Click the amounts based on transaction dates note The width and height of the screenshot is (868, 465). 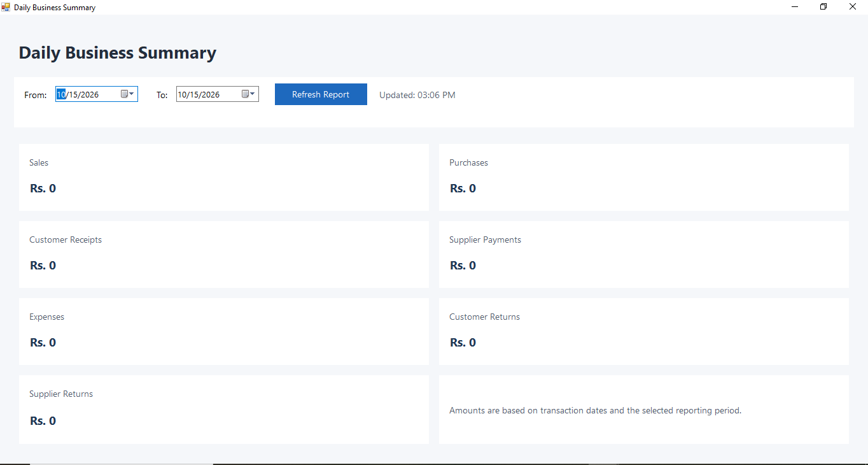(596, 410)
